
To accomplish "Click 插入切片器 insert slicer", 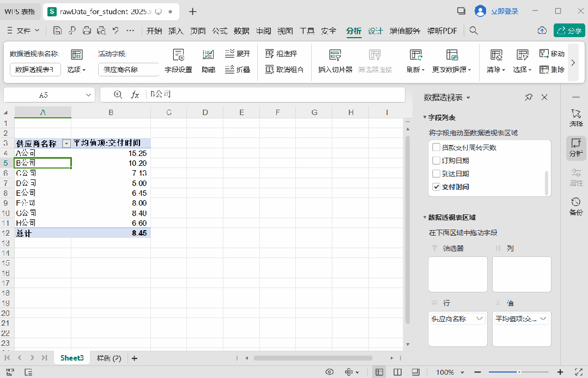I will tap(335, 61).
